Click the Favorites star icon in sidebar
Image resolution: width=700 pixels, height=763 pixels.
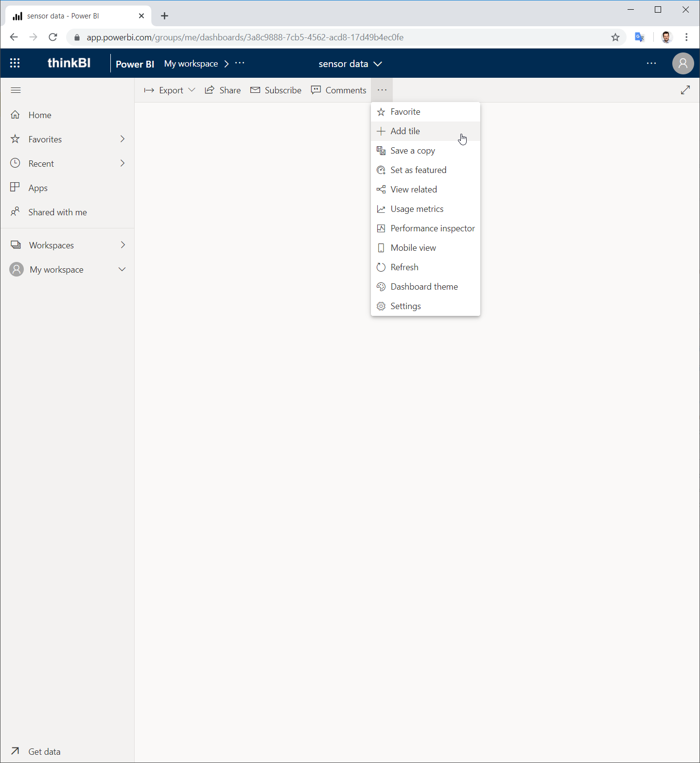pos(16,139)
